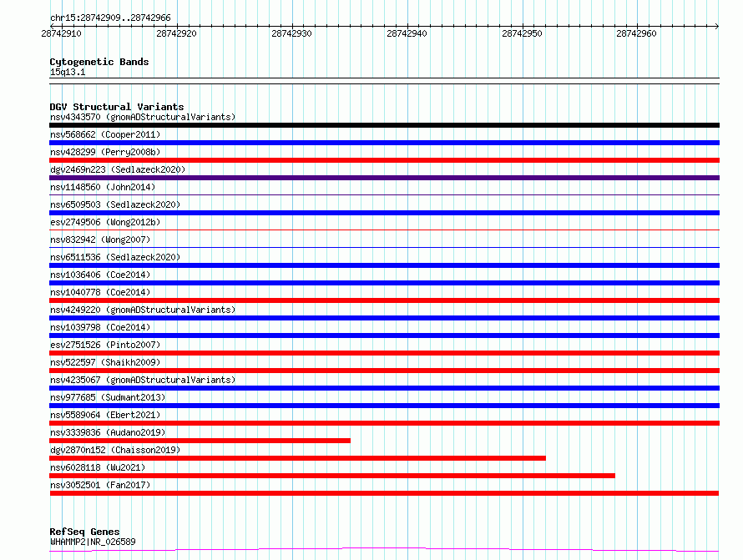Click the blue nsv568662 variant bar
The height and width of the screenshot is (560, 743).
(x=384, y=143)
